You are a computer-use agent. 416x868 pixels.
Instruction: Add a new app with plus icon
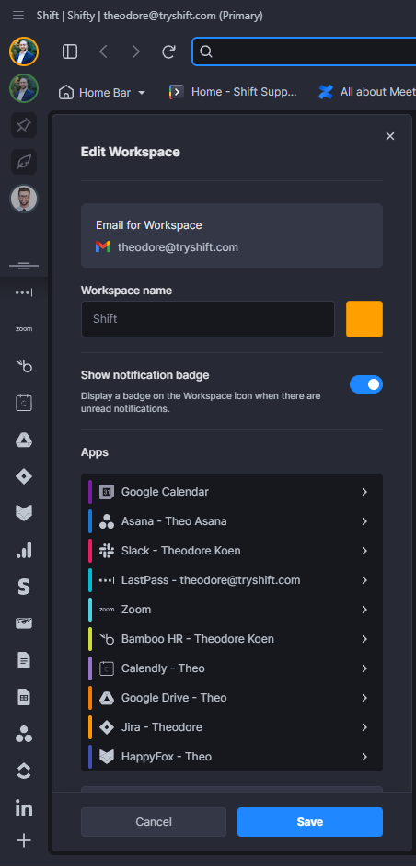point(24,840)
